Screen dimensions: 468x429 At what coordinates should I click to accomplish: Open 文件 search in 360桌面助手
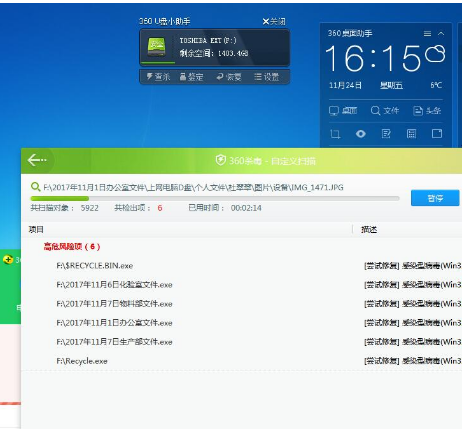click(x=385, y=111)
